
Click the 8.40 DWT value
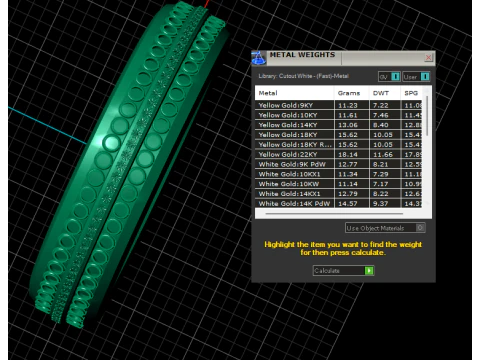(x=381, y=125)
